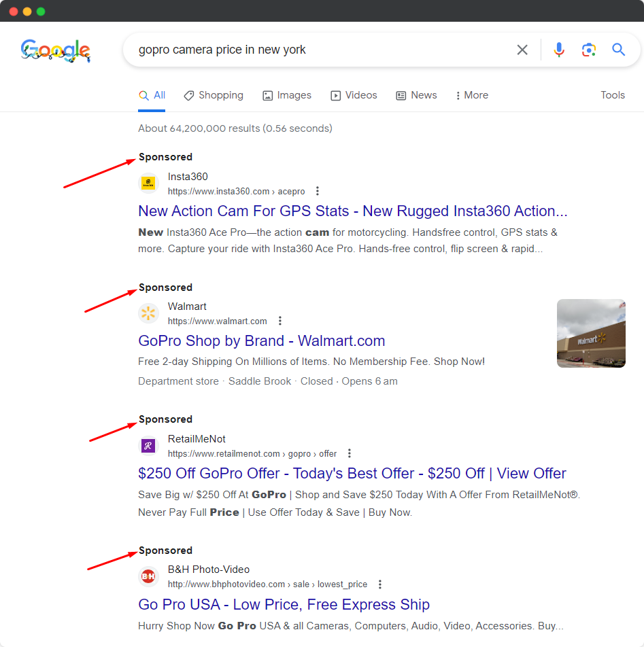Open the Tools options
Screen dimensions: 644x647
click(613, 95)
